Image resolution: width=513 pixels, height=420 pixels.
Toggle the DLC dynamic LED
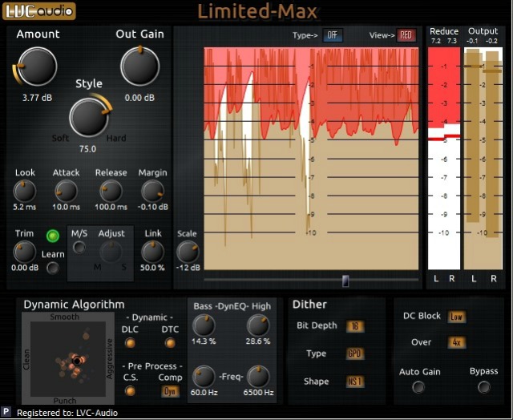[x=130, y=343]
